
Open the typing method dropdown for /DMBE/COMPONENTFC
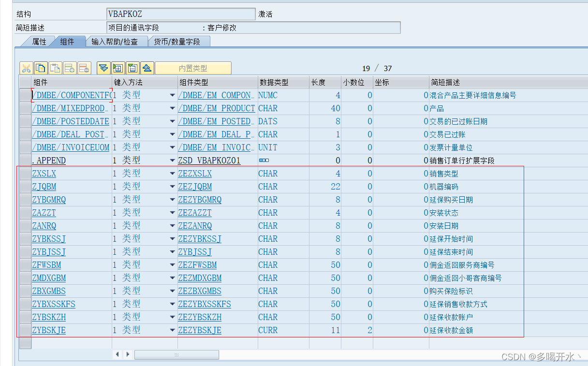point(172,95)
